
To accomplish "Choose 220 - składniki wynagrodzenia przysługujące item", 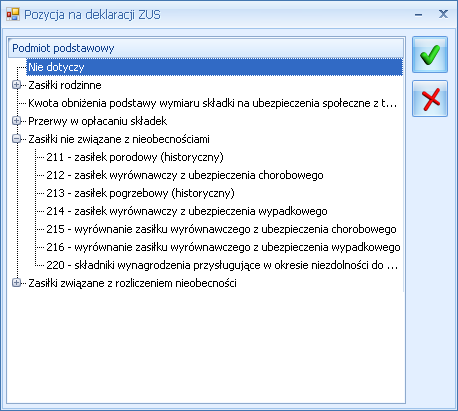I will (222, 265).
